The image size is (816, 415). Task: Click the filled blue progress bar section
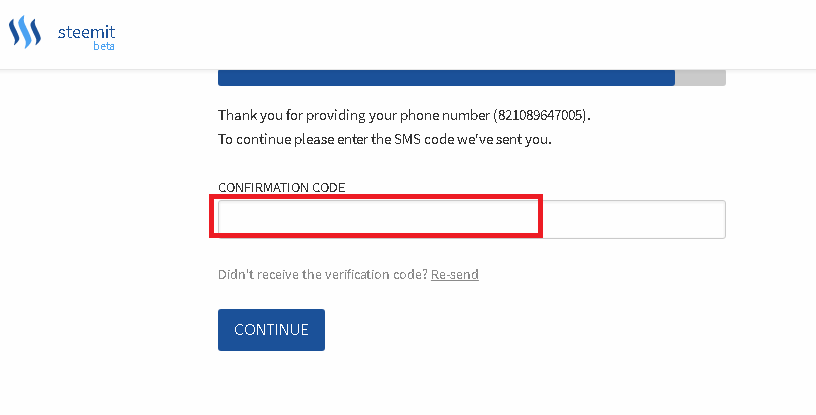(446, 78)
